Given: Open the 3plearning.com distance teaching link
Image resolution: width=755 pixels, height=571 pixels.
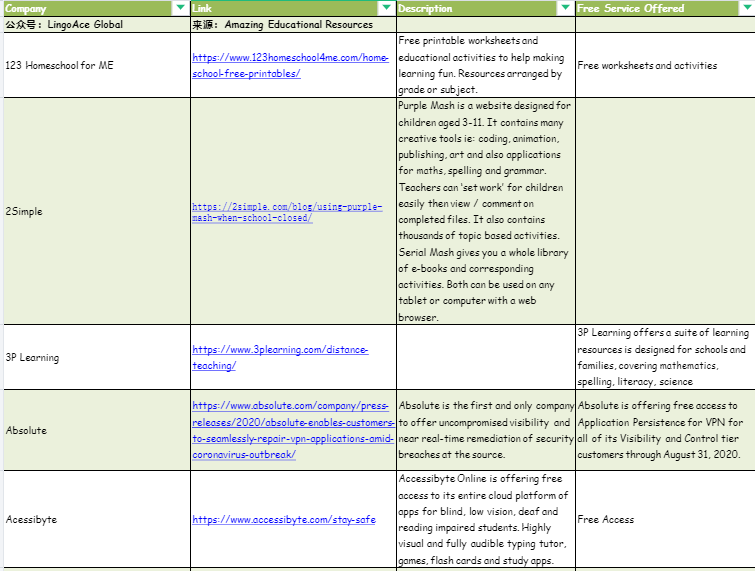Looking at the screenshot, I should pyautogui.click(x=280, y=358).
